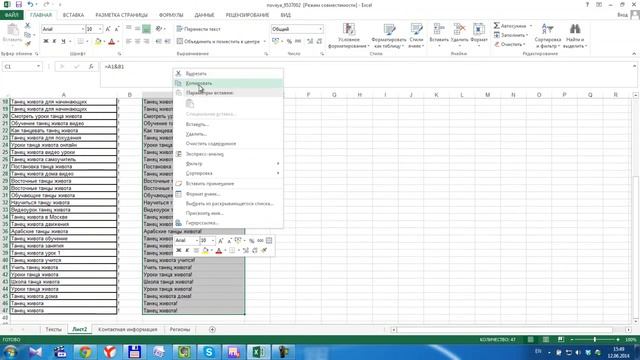Click the text orientation icon
The height and width of the screenshot is (360, 640).
(159, 29)
